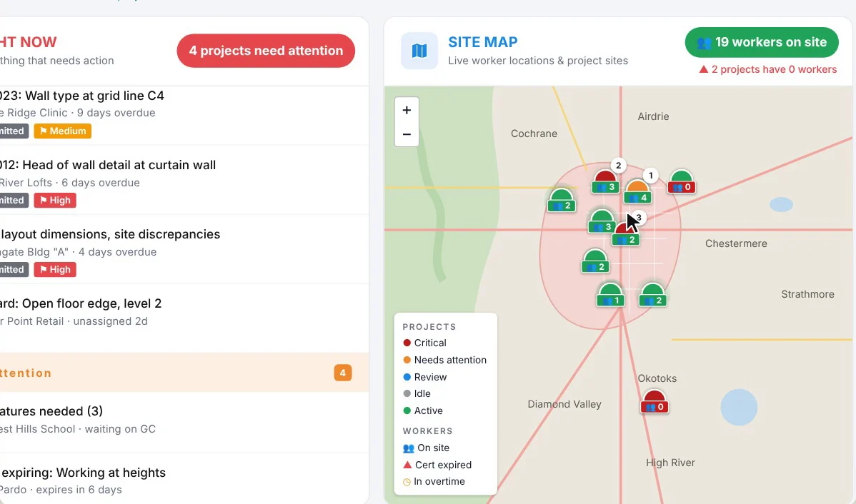This screenshot has width=856, height=504.
Task: Click the Diamond Valley label on map
Action: coord(564,404)
